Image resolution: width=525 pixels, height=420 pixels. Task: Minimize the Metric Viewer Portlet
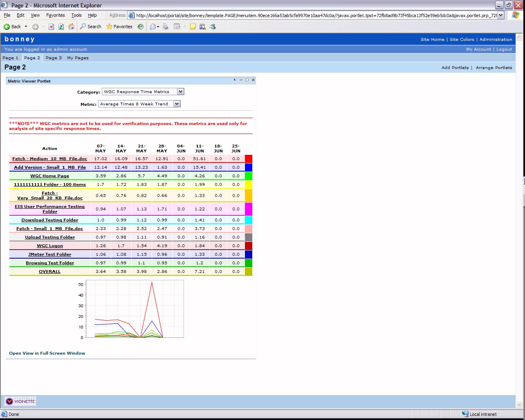pyautogui.click(x=241, y=80)
